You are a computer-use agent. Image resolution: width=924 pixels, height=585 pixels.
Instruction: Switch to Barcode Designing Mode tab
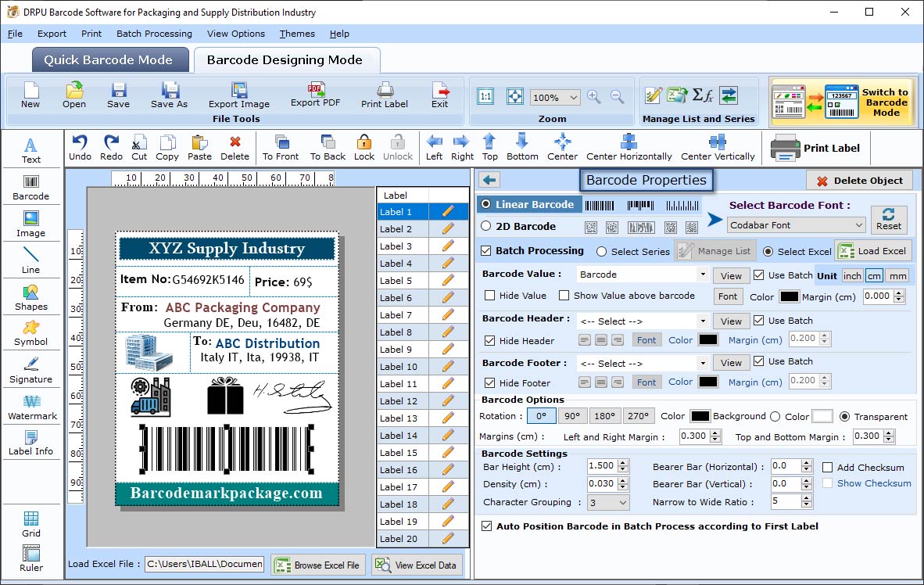pos(285,59)
